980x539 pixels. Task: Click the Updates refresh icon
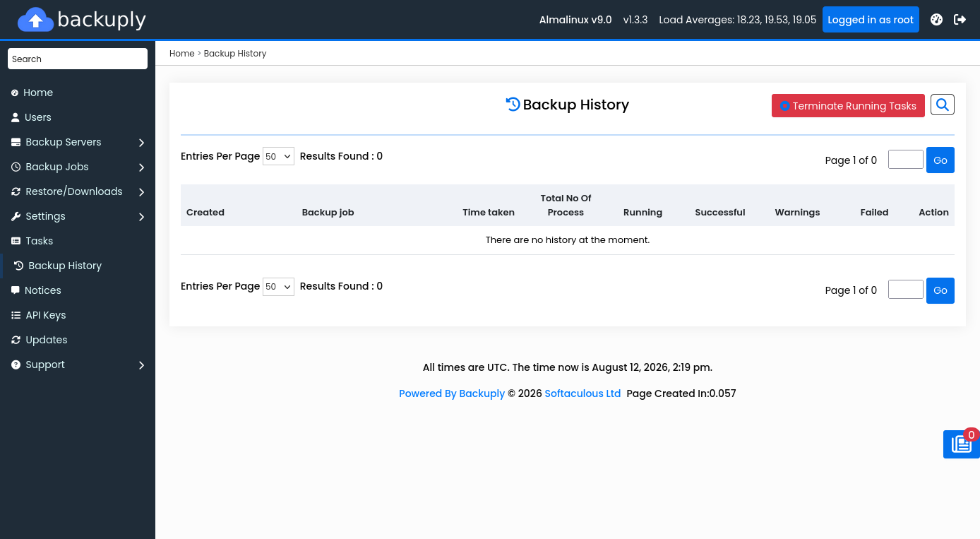(x=16, y=340)
